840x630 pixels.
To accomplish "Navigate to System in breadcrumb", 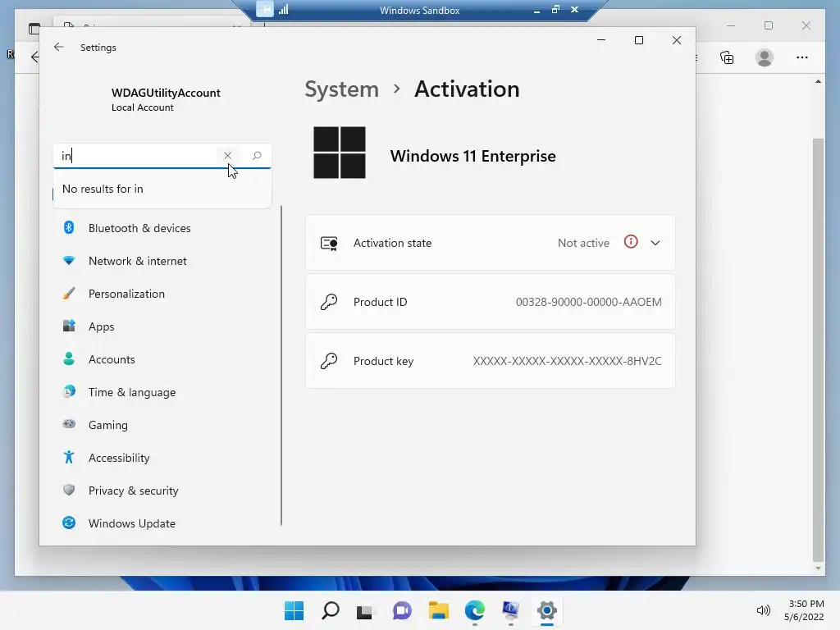I will point(342,89).
